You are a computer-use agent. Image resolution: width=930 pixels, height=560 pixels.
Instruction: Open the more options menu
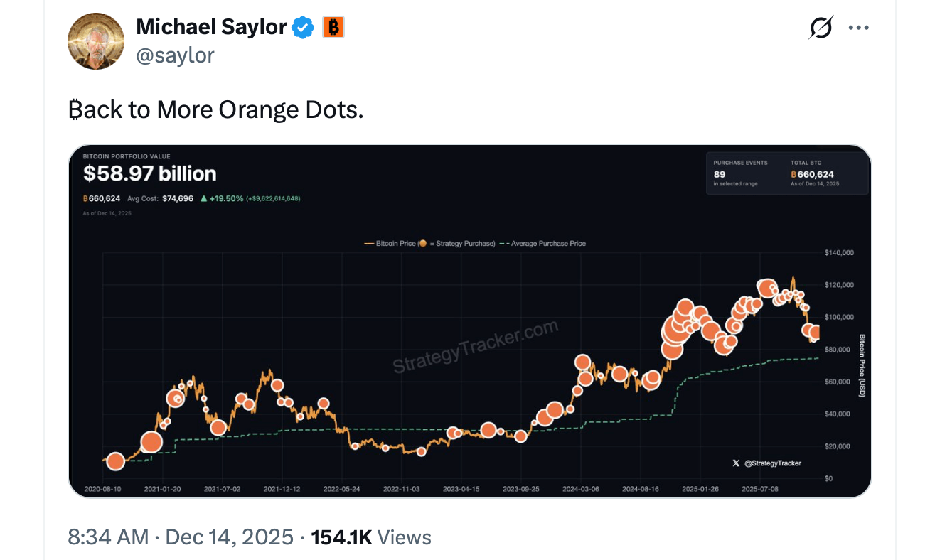pyautogui.click(x=859, y=26)
